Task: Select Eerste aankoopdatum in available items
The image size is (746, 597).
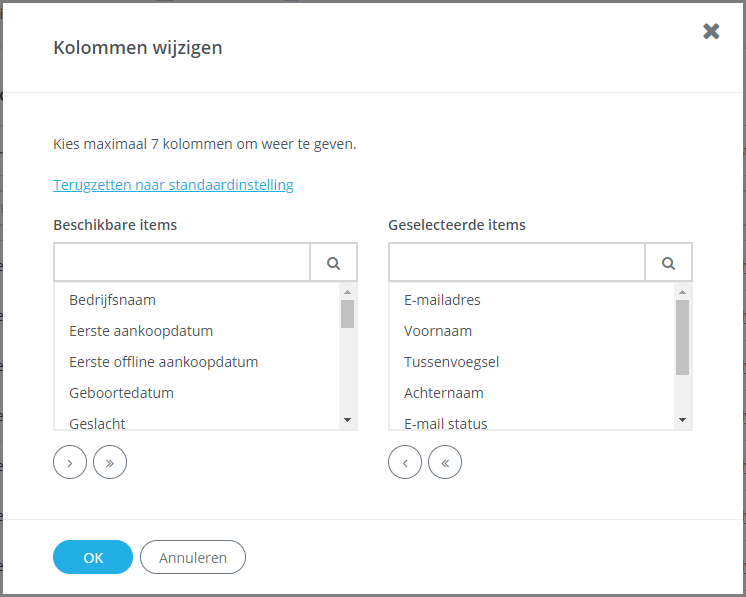Action: pos(197,331)
